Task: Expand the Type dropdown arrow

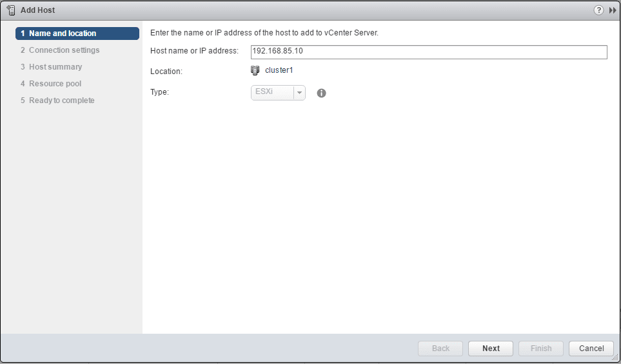Action: [299, 92]
